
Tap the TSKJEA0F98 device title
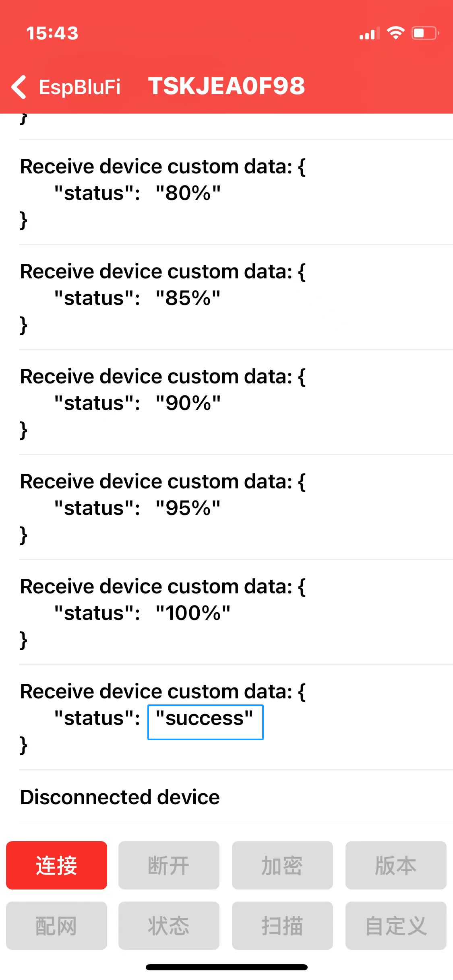[226, 86]
